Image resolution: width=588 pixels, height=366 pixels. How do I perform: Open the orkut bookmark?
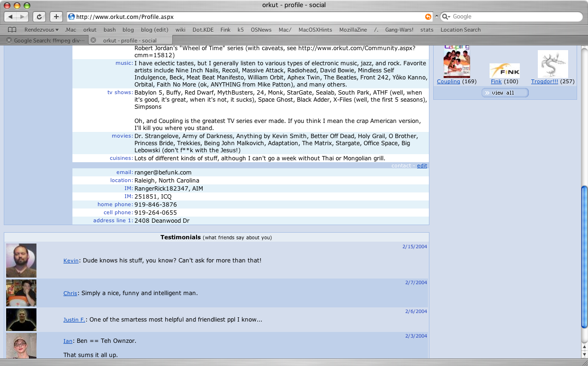90,30
